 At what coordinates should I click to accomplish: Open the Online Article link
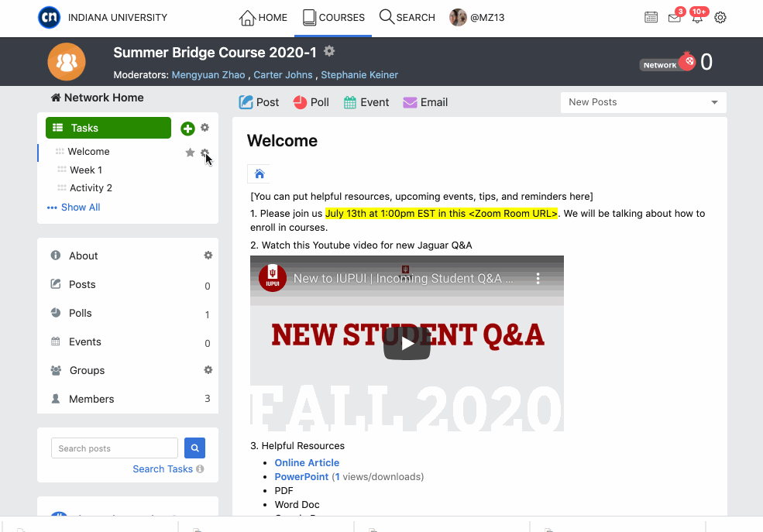307,463
